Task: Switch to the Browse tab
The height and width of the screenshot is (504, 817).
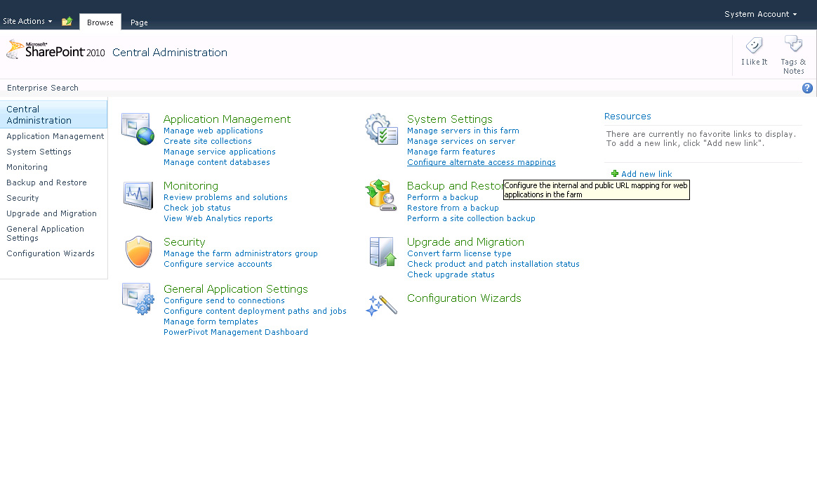Action: 100,22
